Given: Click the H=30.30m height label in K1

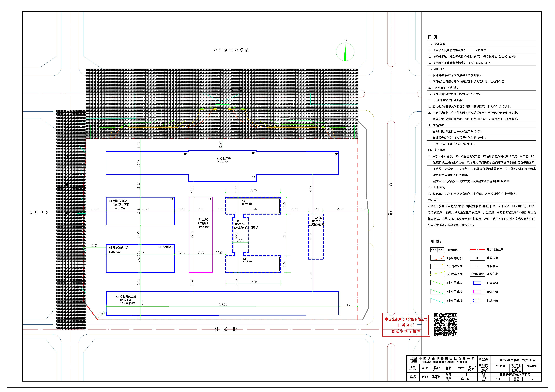Looking at the screenshot, I should point(223,162).
